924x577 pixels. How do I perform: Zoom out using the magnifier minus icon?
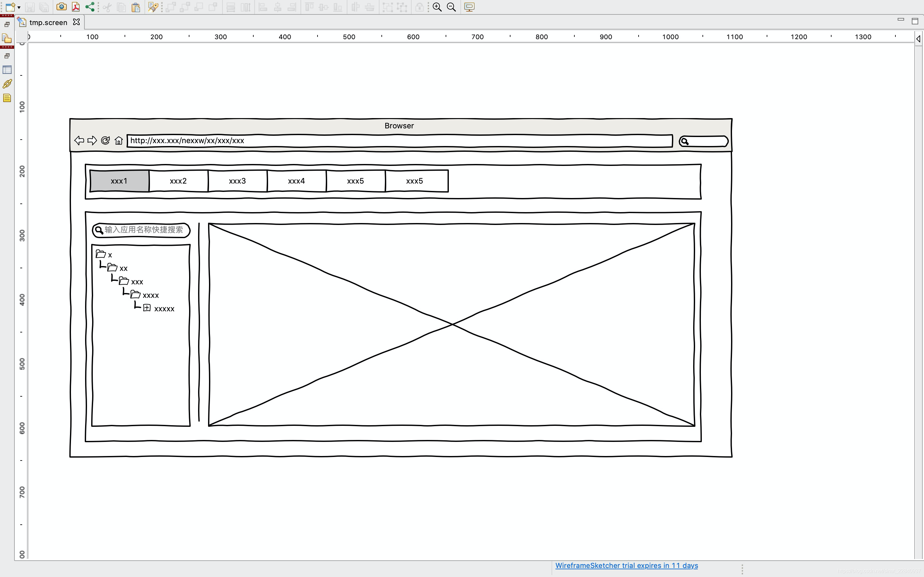click(x=451, y=7)
